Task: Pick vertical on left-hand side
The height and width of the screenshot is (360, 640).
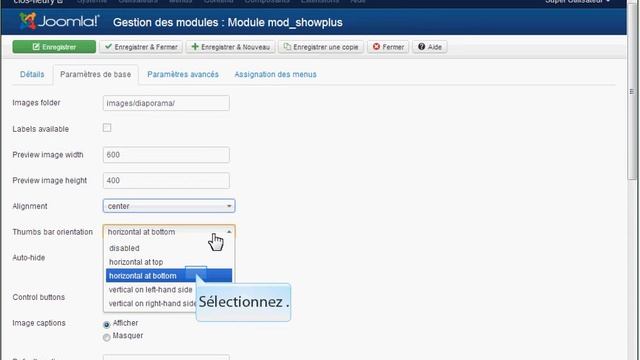Action: point(151,290)
